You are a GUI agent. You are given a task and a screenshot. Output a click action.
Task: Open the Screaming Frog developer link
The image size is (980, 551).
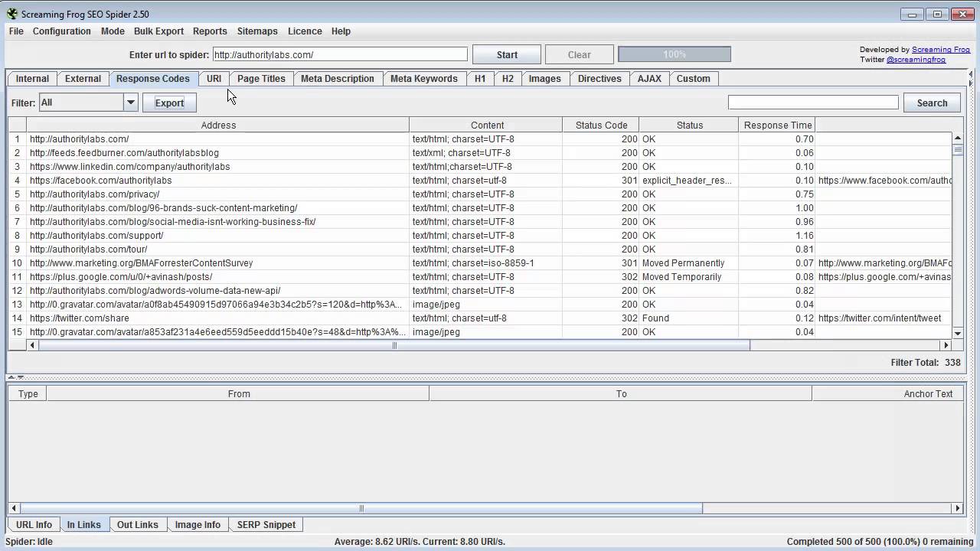click(x=941, y=50)
